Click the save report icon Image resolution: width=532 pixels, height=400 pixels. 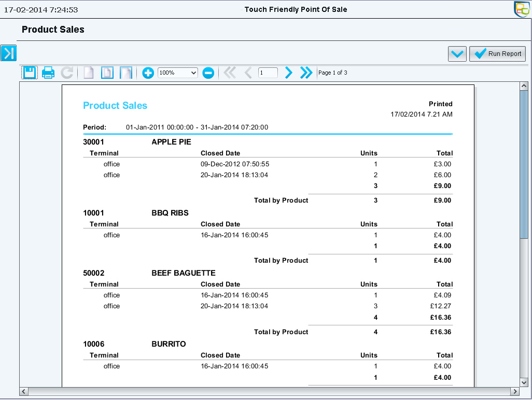point(30,73)
